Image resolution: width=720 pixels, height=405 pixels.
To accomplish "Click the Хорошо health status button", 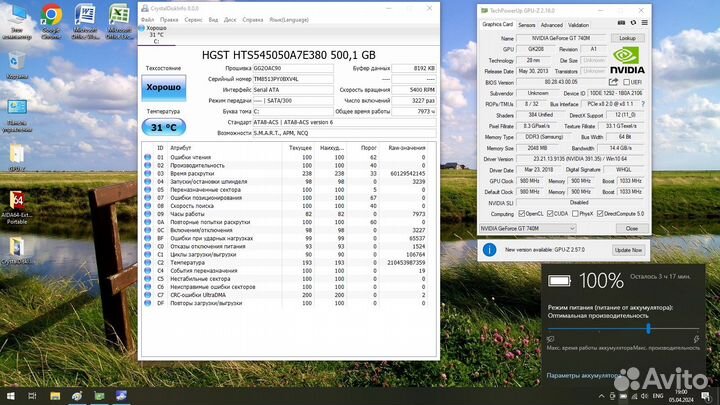I will click(x=163, y=87).
